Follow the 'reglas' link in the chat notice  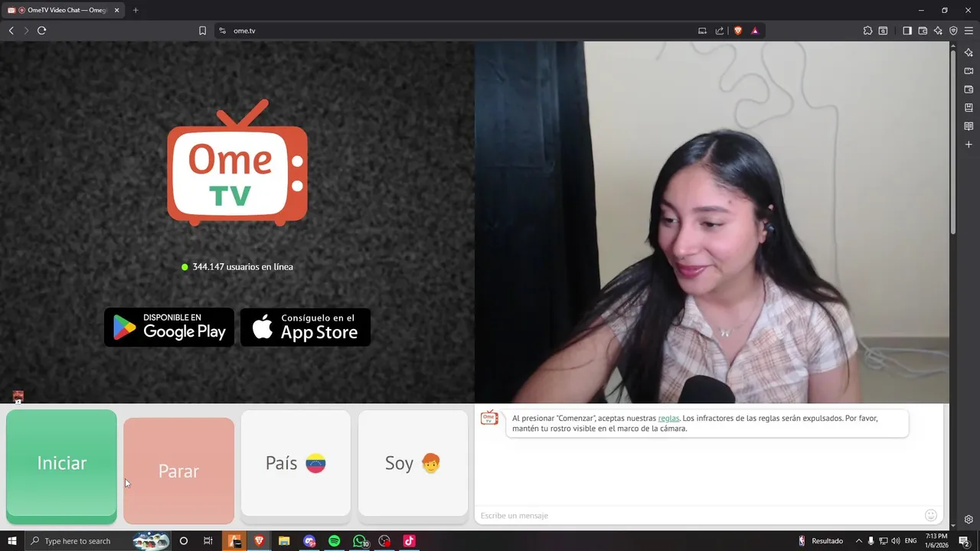[x=668, y=419]
